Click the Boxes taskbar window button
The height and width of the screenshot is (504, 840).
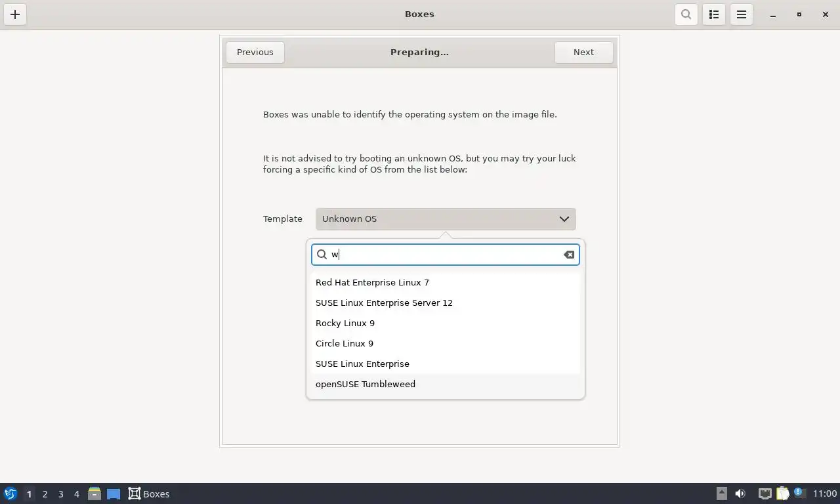pos(149,493)
